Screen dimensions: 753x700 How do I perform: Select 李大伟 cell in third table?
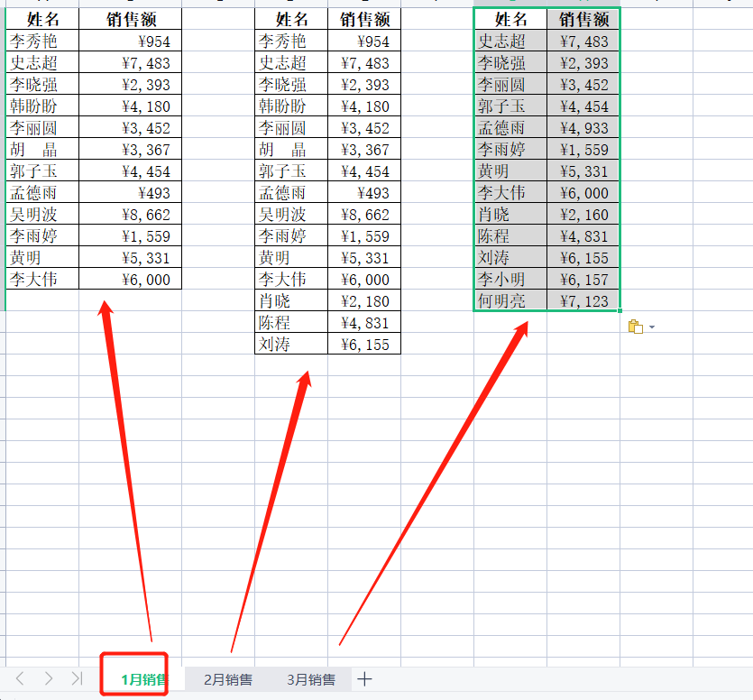click(510, 192)
